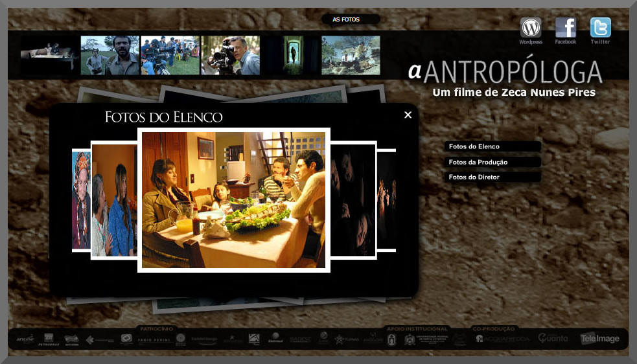Click the AS FOTOS tab label

346,19
